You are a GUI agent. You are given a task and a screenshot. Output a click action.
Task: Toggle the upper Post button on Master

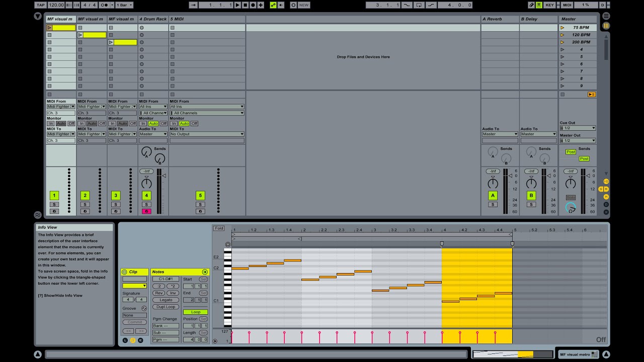571,152
